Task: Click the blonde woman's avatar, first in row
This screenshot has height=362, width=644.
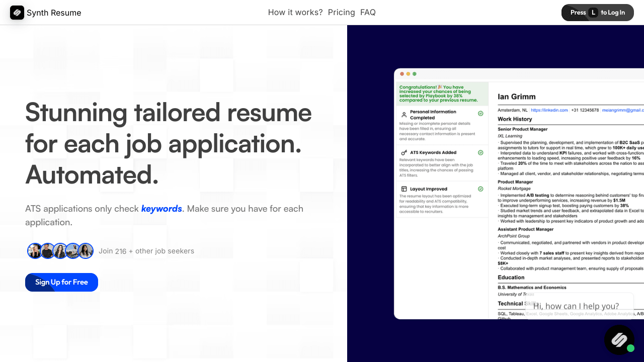Action: click(x=35, y=251)
